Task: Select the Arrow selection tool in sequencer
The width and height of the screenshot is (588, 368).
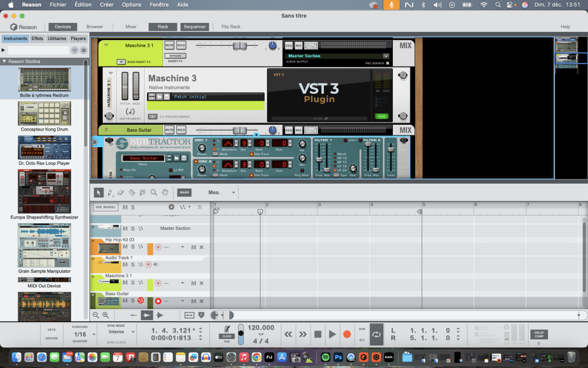Action: (98, 193)
